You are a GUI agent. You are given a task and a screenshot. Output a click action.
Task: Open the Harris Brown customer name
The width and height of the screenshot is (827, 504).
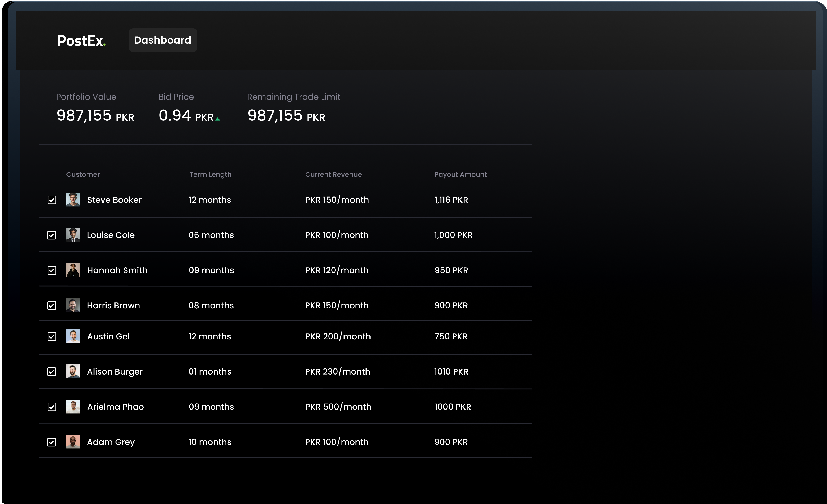(113, 305)
